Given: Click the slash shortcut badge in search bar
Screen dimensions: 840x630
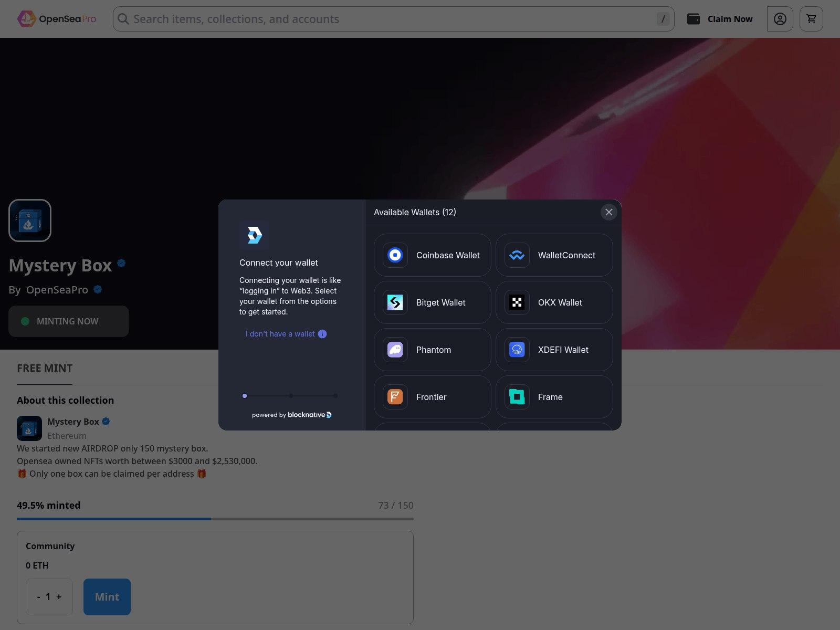Looking at the screenshot, I should (x=663, y=19).
